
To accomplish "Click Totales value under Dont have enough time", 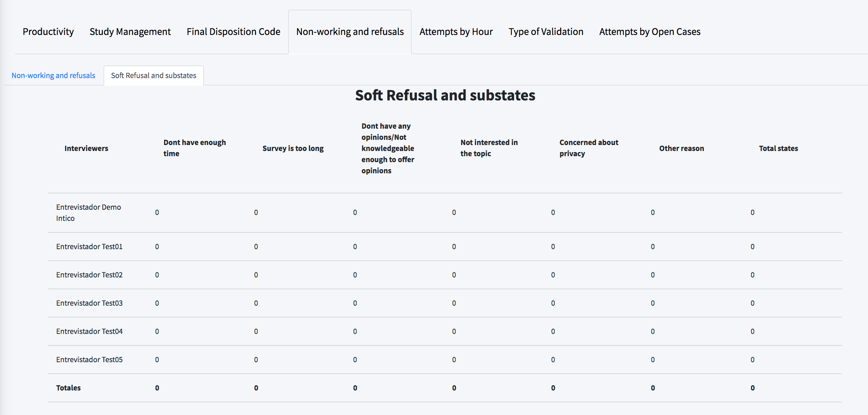I will (157, 388).
